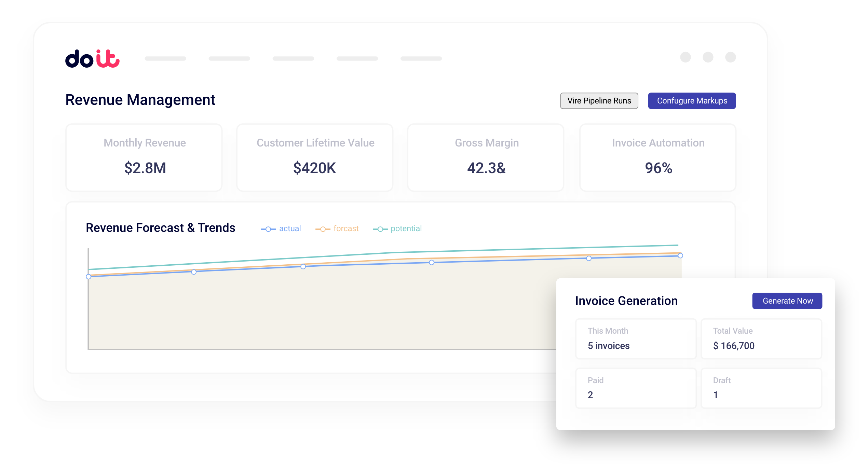
Task: Click the first circle icon in header
Action: pyautogui.click(x=685, y=57)
